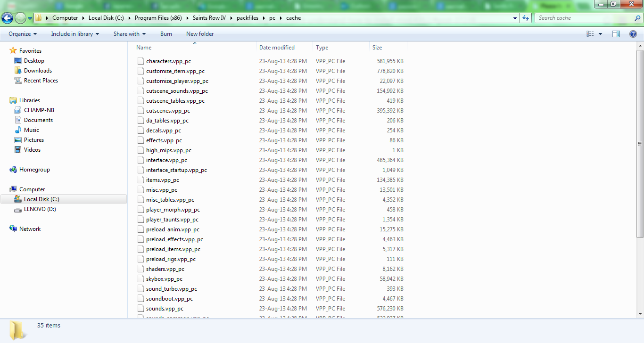644x343 pixels.
Task: Click the Refresh button beside address bar
Action: click(x=526, y=18)
